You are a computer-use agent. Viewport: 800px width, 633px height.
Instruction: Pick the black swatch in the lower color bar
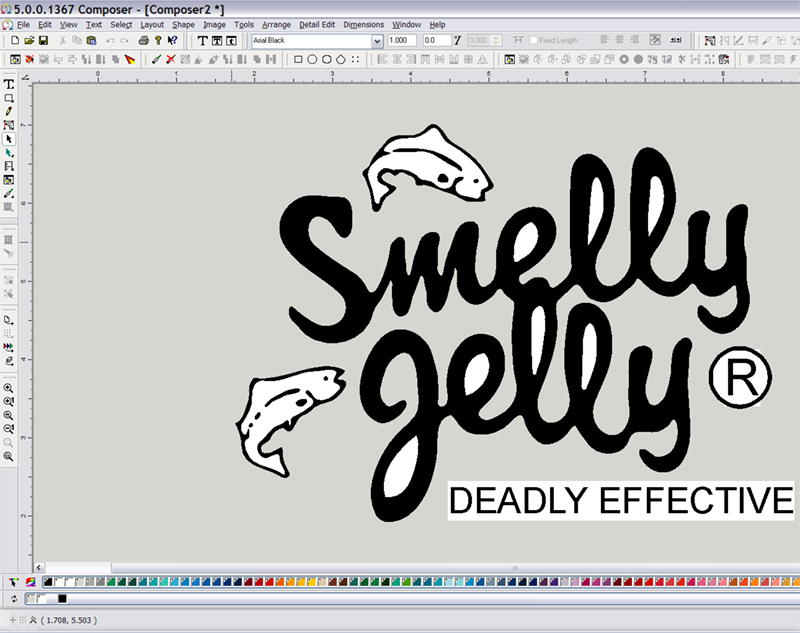62,599
